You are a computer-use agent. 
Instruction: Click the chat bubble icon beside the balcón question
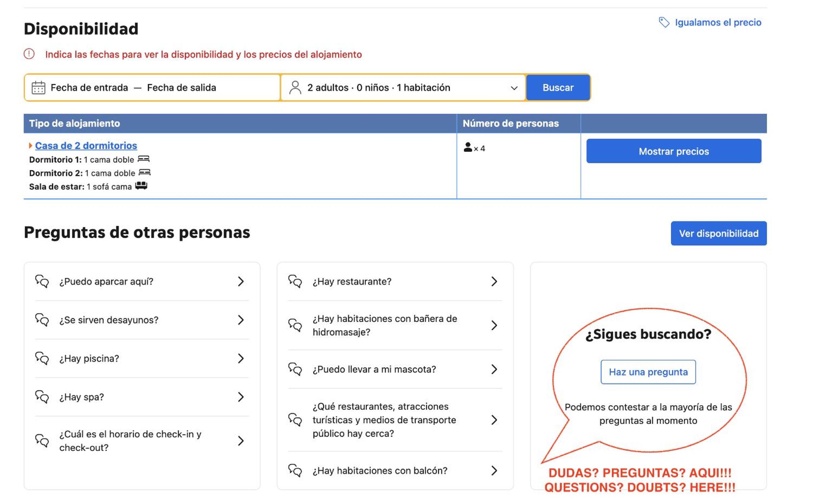[x=295, y=470]
